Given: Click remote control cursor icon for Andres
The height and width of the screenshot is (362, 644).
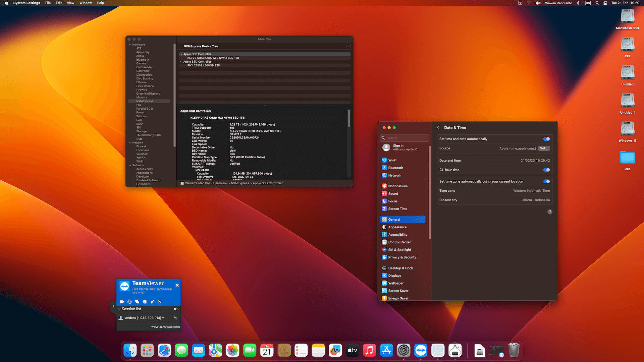Looking at the screenshot, I should (x=175, y=318).
